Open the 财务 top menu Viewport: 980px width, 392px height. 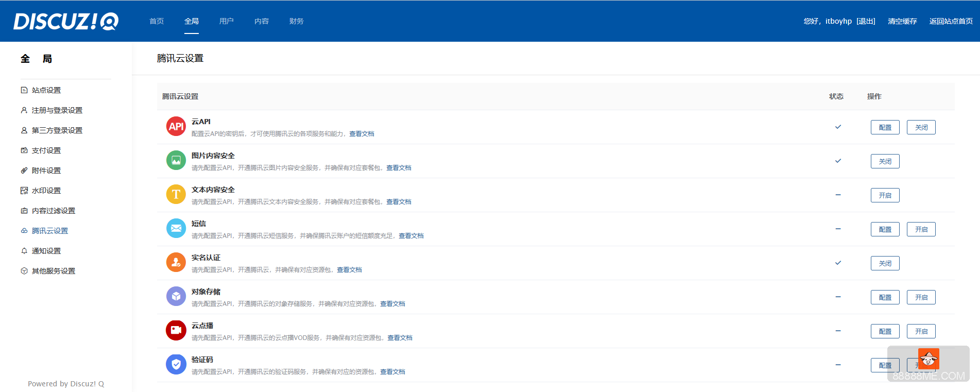(297, 21)
